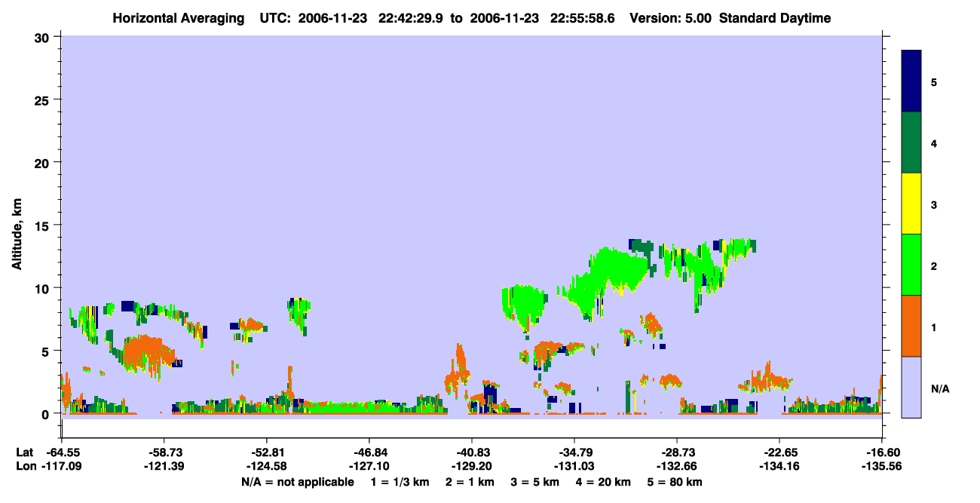Click the latitude value -64.55
Screen dimensions: 980x503
coord(62,452)
